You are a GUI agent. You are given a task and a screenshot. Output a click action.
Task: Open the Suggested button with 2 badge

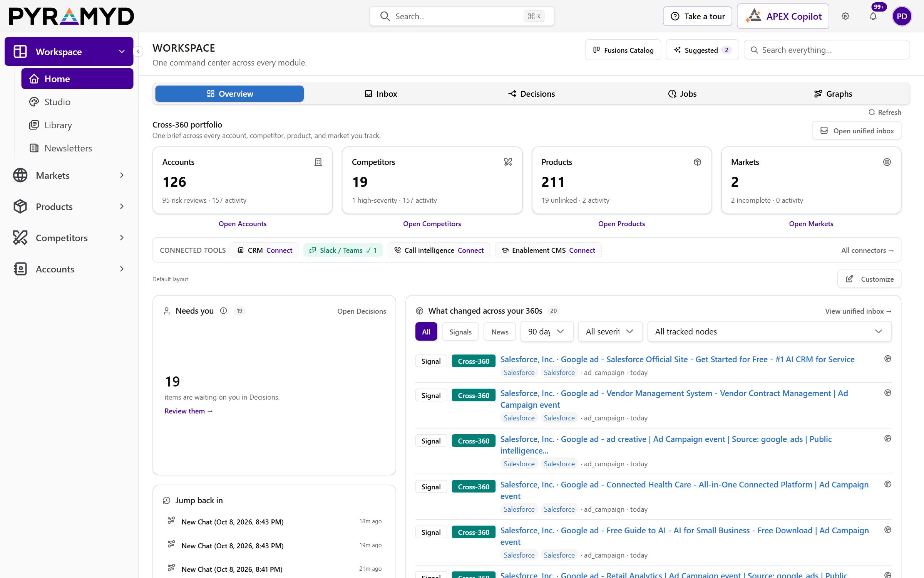tap(702, 50)
